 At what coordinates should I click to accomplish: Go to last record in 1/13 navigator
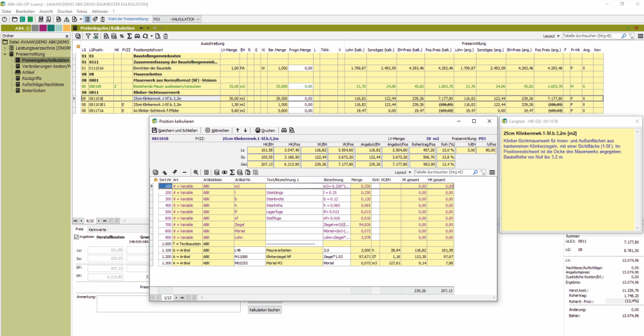(x=182, y=297)
